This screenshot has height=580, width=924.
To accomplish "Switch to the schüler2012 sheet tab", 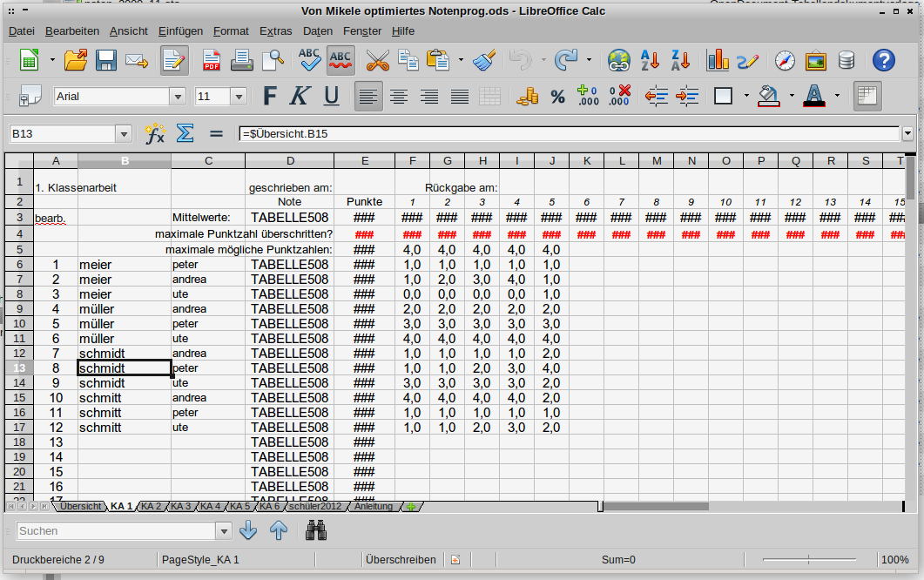I will coord(314,506).
